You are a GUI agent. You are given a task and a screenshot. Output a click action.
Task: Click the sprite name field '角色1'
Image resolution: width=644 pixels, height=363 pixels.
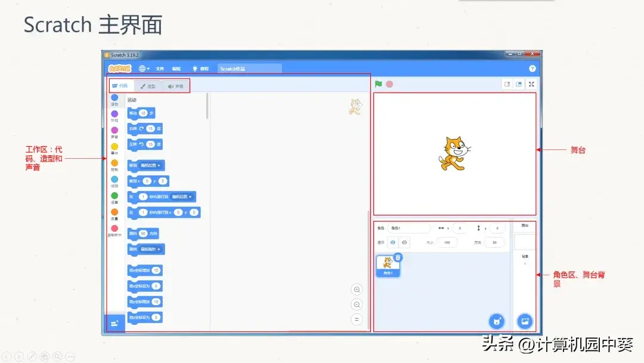[x=408, y=228]
